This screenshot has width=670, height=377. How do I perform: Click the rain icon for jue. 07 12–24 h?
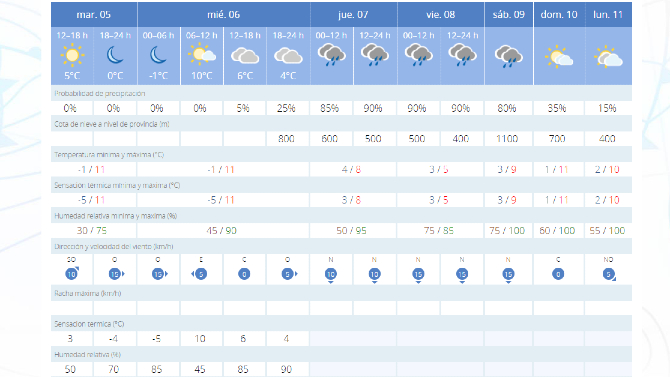tap(375, 55)
